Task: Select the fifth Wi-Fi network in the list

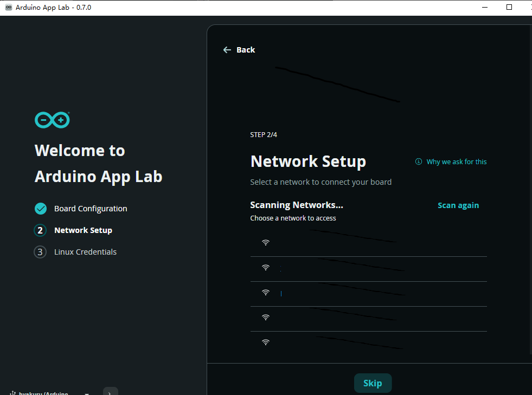Action: click(368, 344)
